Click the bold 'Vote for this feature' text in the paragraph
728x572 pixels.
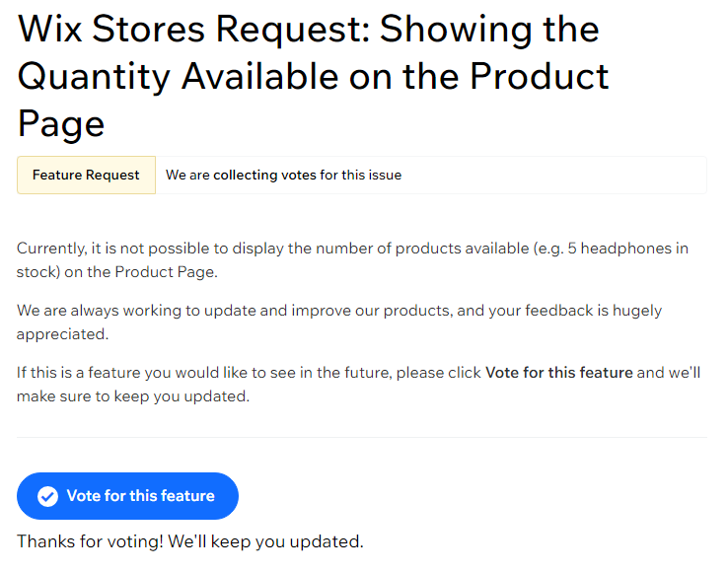(x=559, y=373)
